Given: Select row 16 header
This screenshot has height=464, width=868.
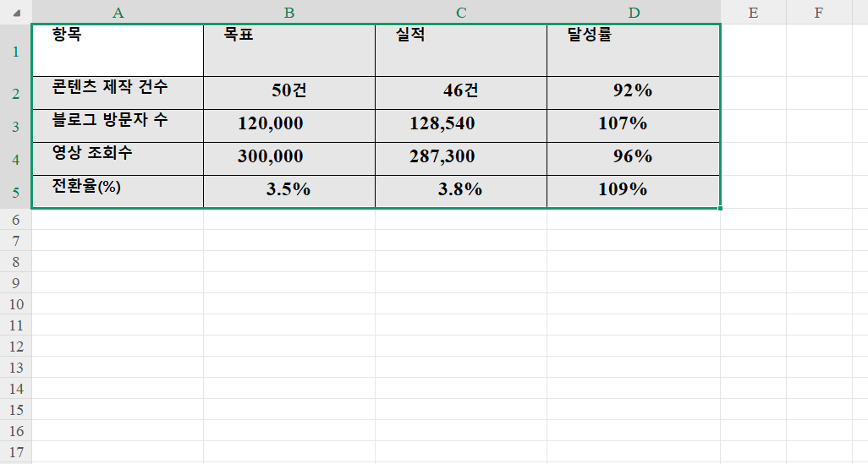Looking at the screenshot, I should 15,430.
